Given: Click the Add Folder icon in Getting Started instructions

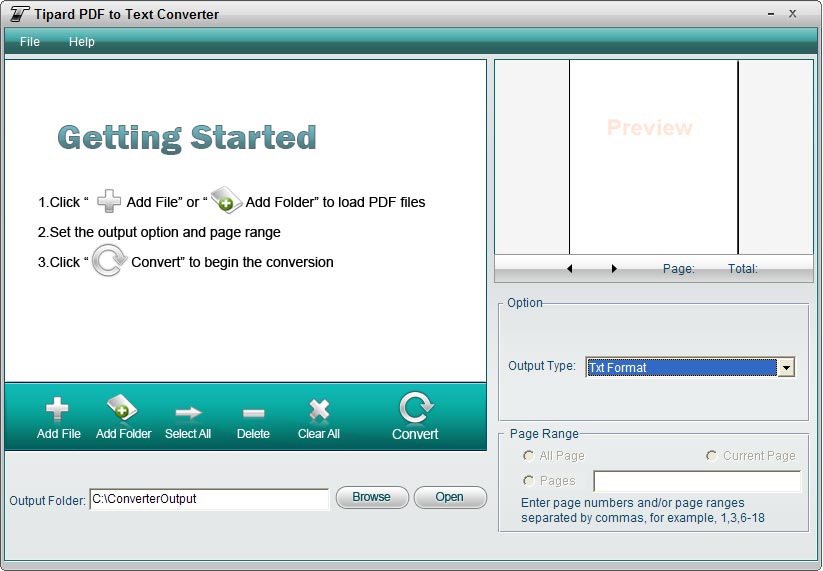Looking at the screenshot, I should 226,200.
